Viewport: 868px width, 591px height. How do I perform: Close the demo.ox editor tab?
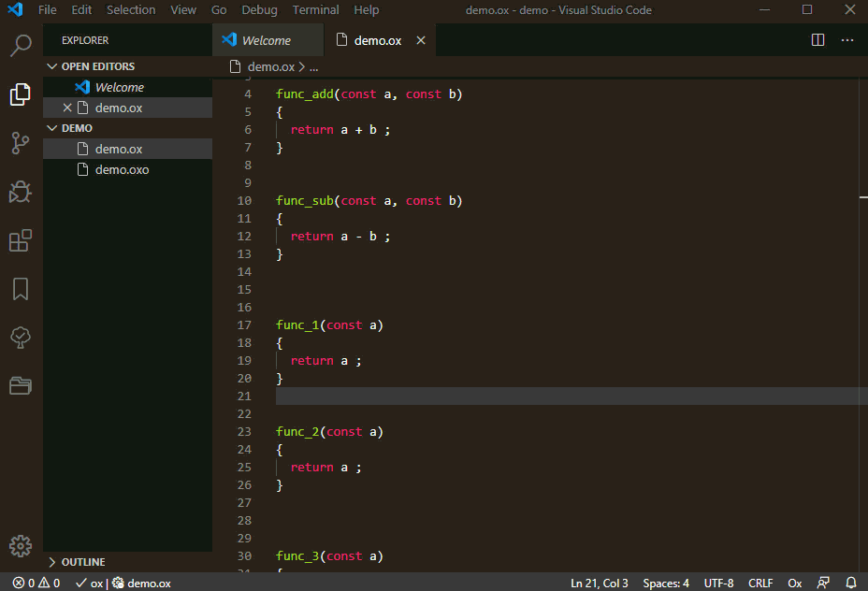421,40
